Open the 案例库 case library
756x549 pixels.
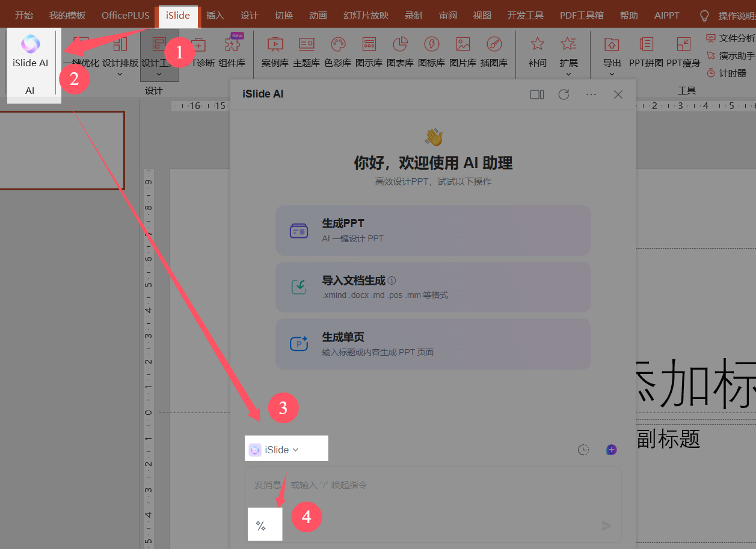tap(275, 51)
